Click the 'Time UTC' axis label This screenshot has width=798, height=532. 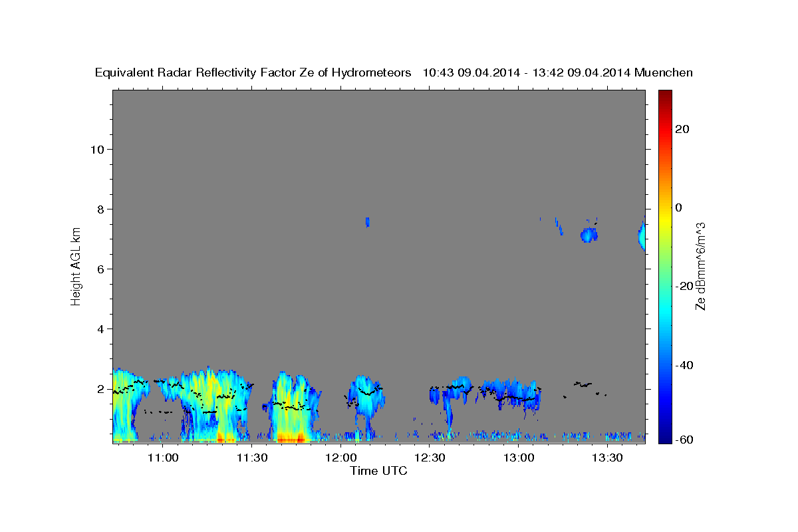pos(378,471)
